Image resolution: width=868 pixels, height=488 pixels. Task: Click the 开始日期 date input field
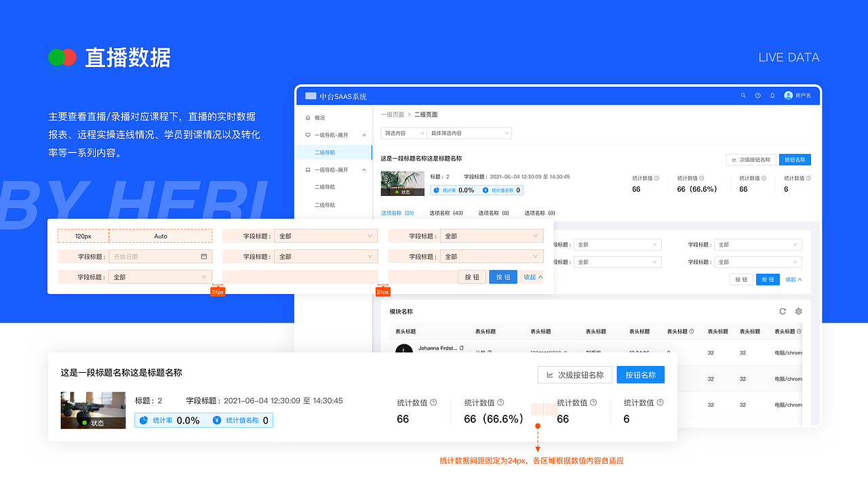pyautogui.click(x=161, y=256)
